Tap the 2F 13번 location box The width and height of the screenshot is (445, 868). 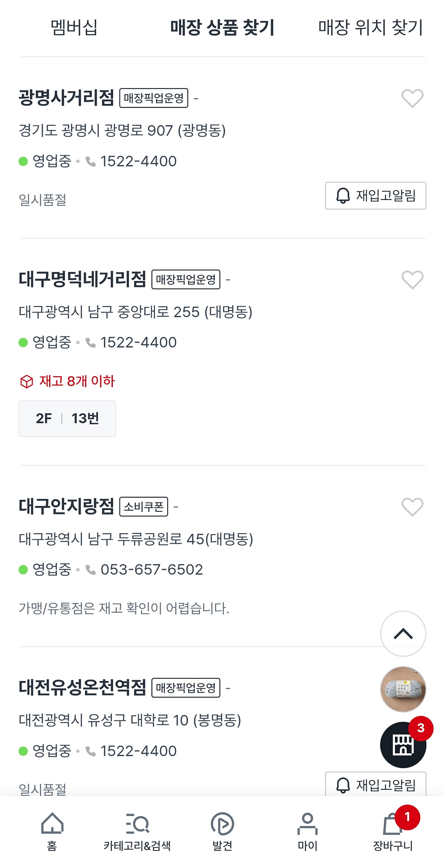point(67,418)
